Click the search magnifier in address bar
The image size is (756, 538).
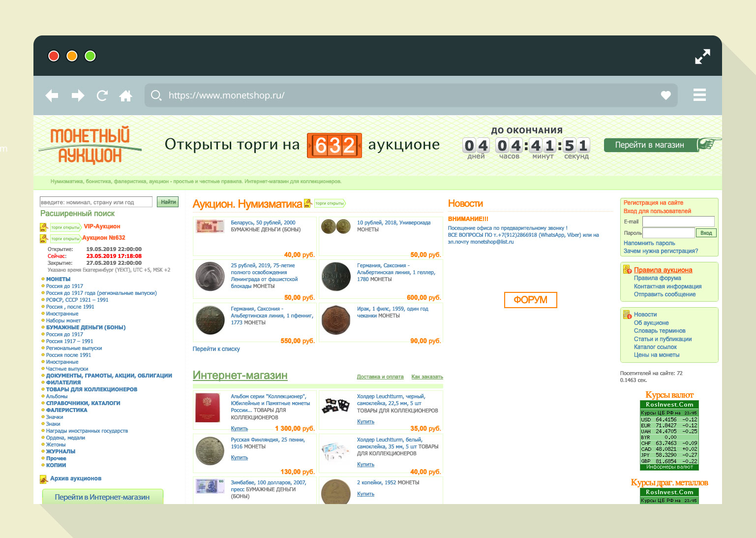156,95
